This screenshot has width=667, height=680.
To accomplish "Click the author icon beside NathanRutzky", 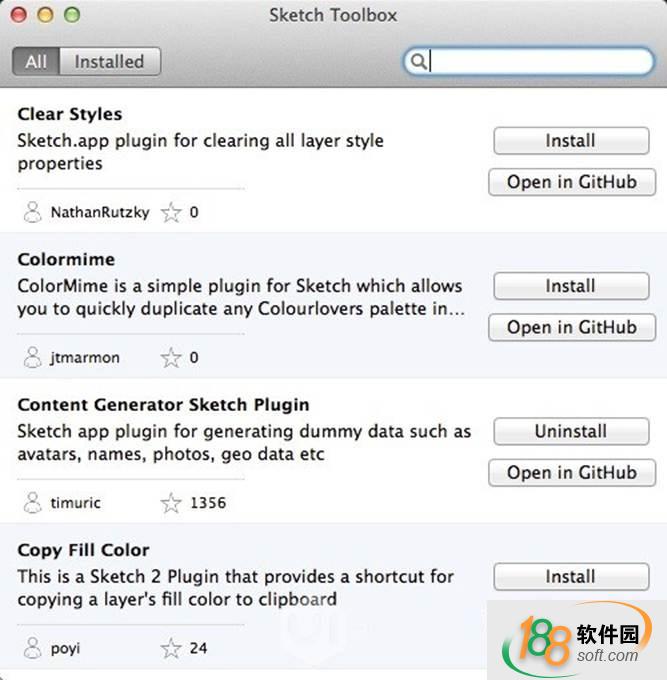I will pos(33,212).
